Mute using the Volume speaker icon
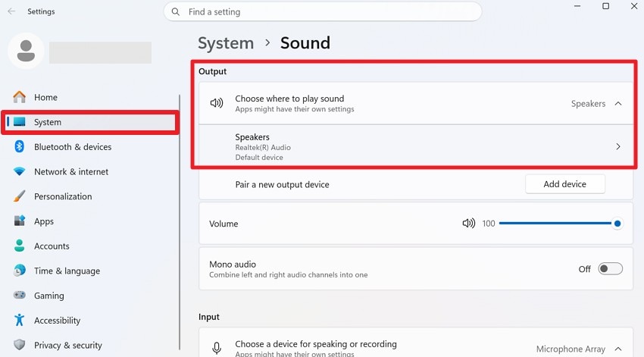The height and width of the screenshot is (357, 644). click(469, 223)
